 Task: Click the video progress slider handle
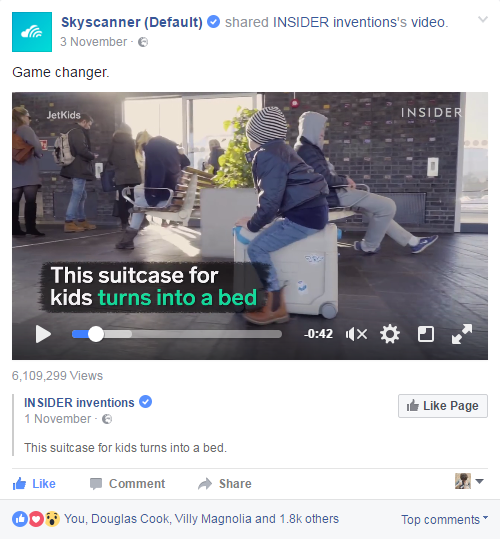[x=96, y=334]
